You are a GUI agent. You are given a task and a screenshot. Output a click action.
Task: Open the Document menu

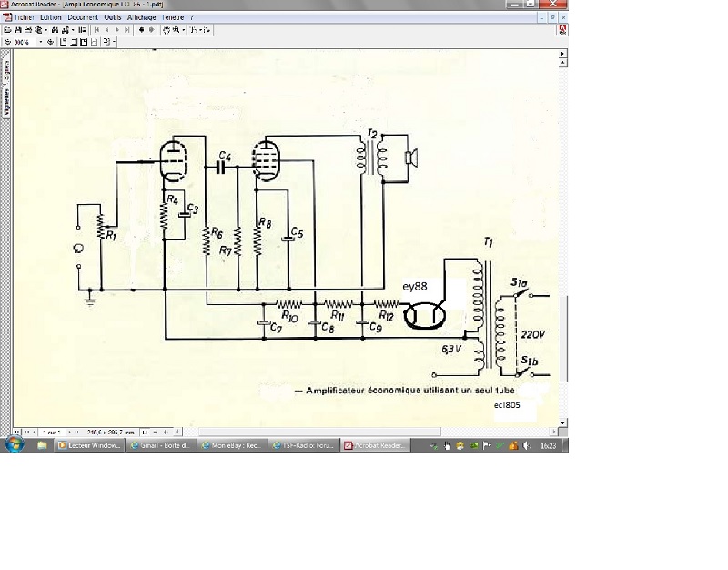(x=83, y=17)
